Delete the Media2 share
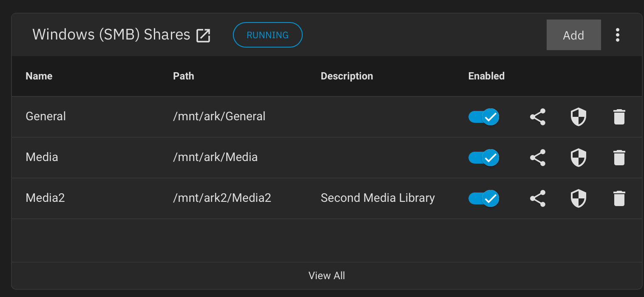Viewport: 644px width, 297px height. click(x=619, y=198)
